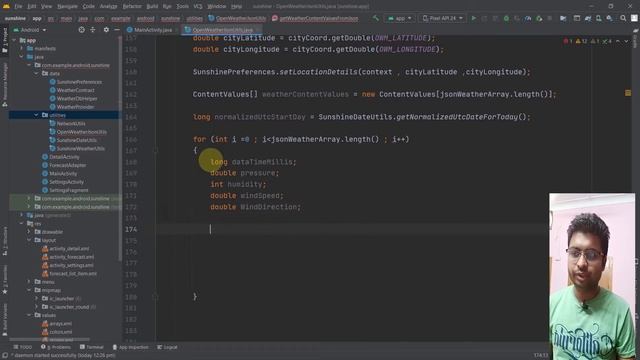Click the error count indicator in editor

[568, 41]
